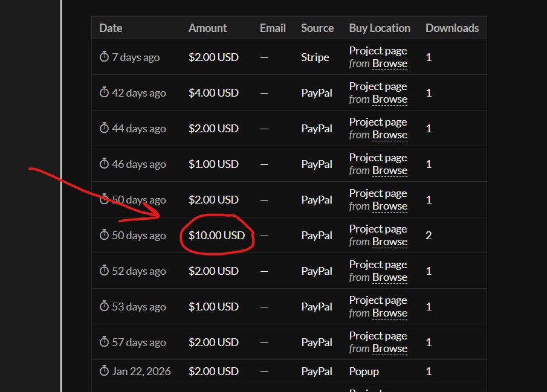Click the Buy Location column header
The image size is (547, 392).
[x=380, y=28]
